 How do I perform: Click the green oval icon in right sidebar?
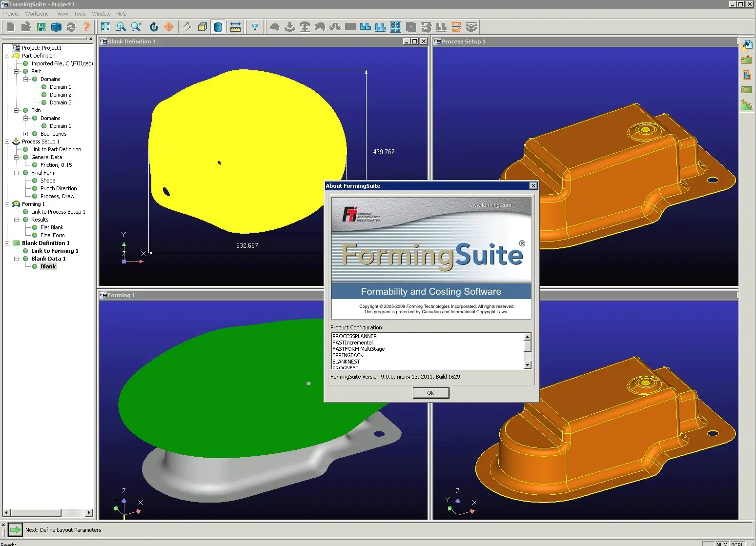tap(747, 90)
